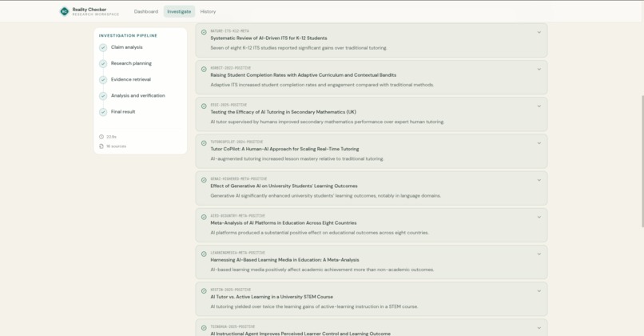Click summary 'AI-augmented tutoring increased lesson mastery'
This screenshot has height=336, width=644.
click(297, 158)
